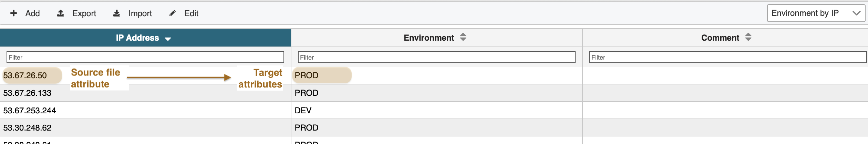Sort table by Environment header
This screenshot has width=868, height=144.
coord(429,38)
